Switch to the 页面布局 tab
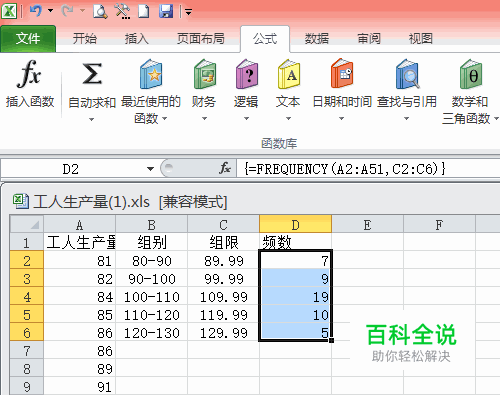 201,39
